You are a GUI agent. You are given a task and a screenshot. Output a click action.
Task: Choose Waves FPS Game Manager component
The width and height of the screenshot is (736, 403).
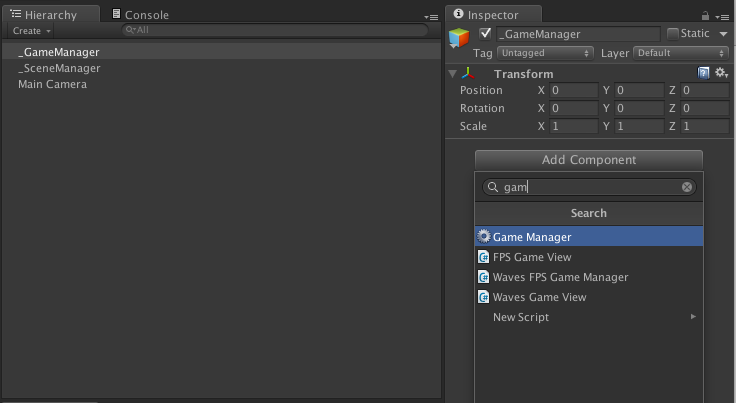point(589,277)
